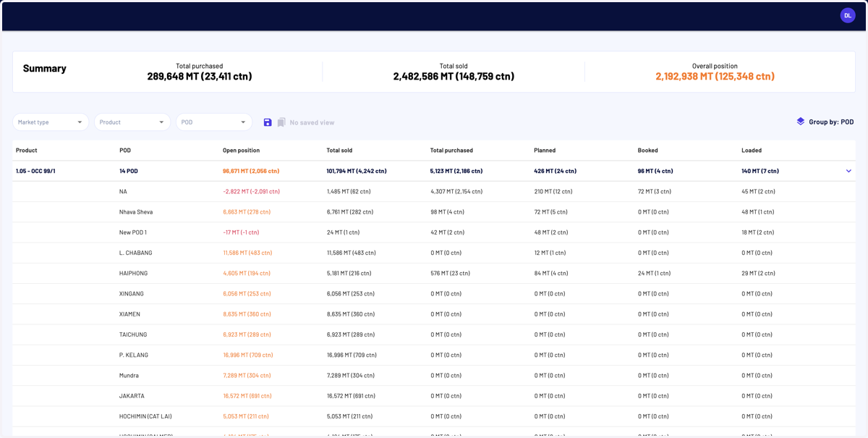This screenshot has width=868, height=438.
Task: Click the P. KELANG POD row
Action: pyautogui.click(x=434, y=355)
